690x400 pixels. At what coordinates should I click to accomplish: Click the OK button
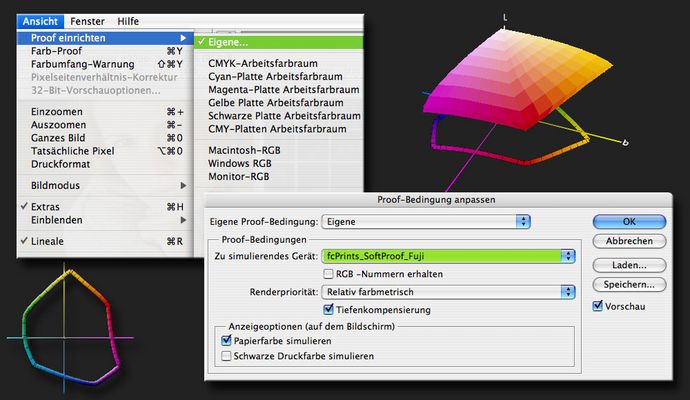(x=629, y=221)
